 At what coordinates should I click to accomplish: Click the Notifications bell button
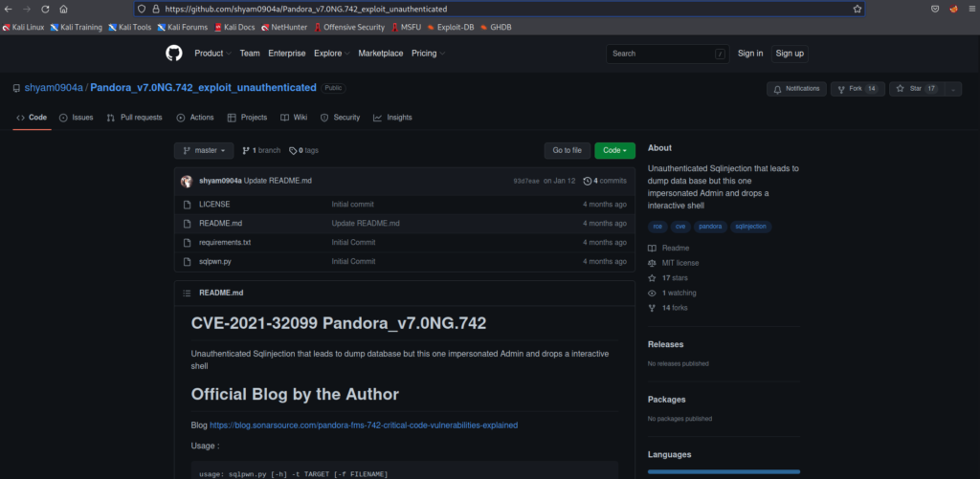click(x=796, y=89)
